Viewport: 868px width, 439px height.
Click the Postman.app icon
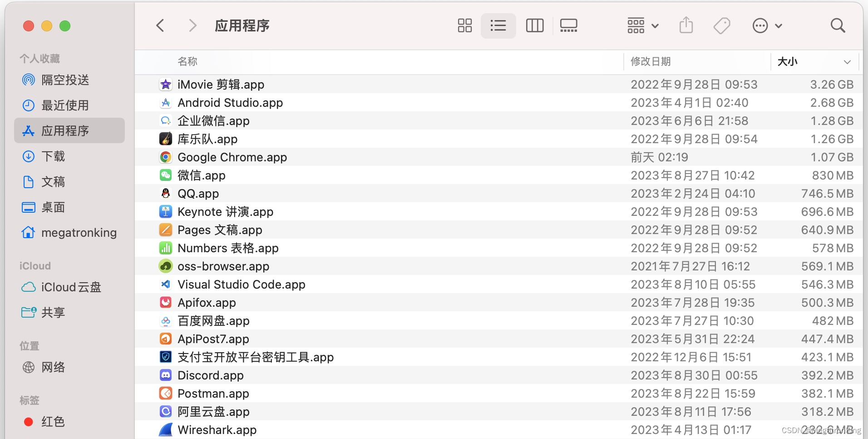[x=166, y=394]
